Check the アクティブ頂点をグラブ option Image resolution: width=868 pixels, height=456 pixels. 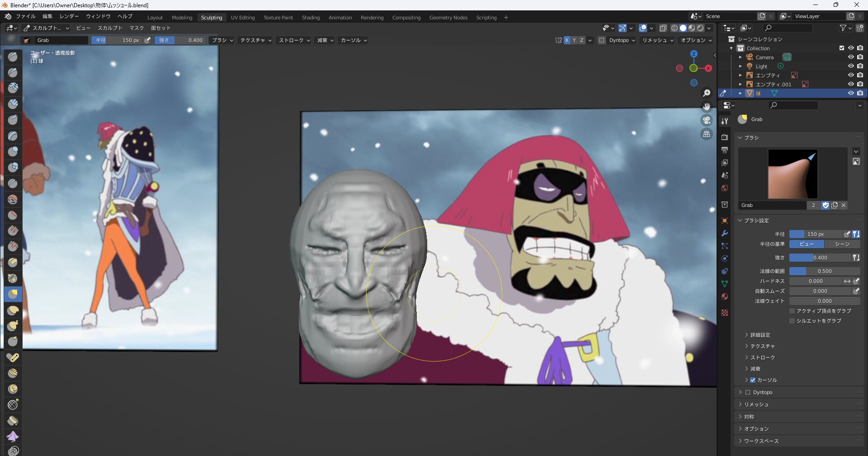point(792,311)
